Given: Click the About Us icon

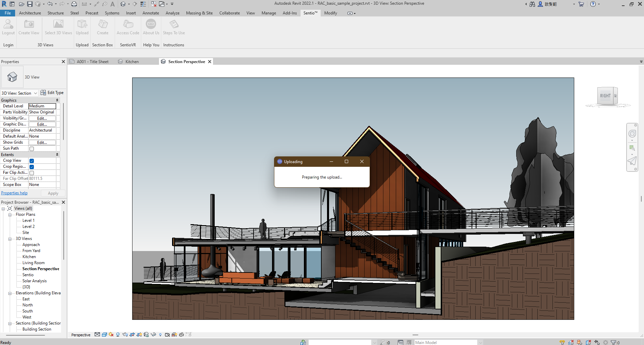Looking at the screenshot, I should point(151,24).
